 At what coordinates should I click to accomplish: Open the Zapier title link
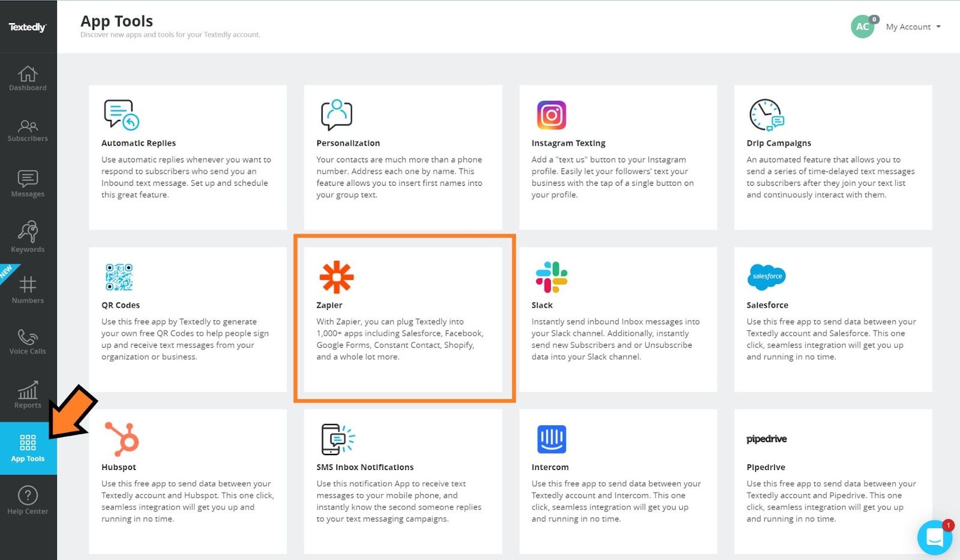point(329,305)
